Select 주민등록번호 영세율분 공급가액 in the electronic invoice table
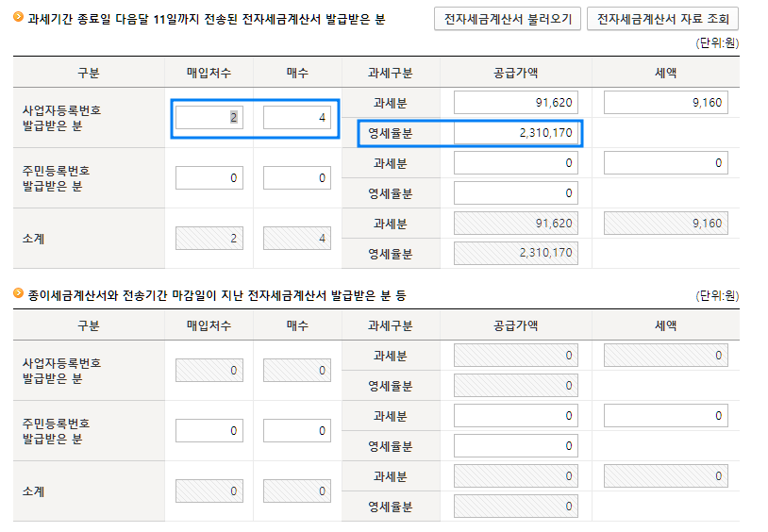This screenshot has height=532, width=768. pos(515,193)
